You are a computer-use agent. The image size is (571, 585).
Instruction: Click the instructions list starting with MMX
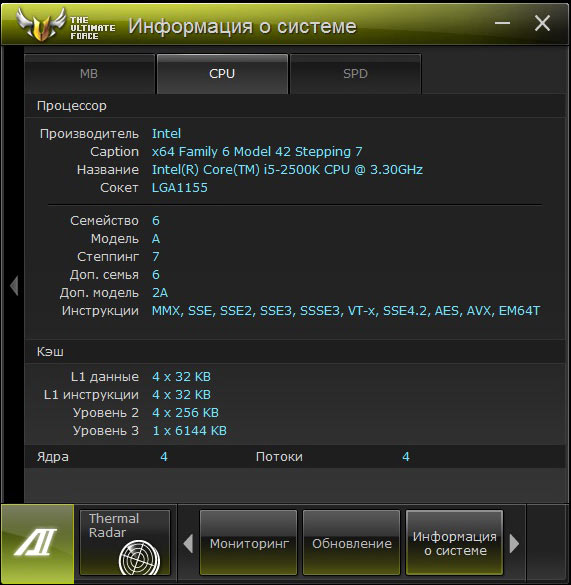click(346, 311)
